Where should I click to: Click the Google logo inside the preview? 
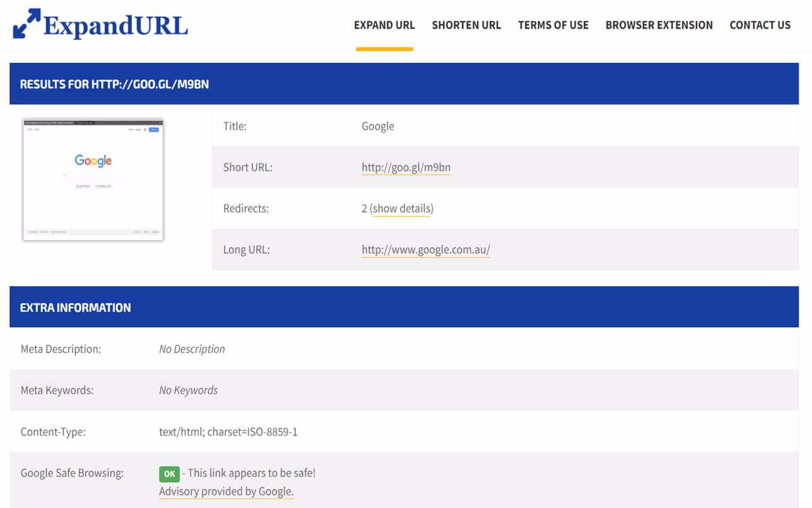93,161
